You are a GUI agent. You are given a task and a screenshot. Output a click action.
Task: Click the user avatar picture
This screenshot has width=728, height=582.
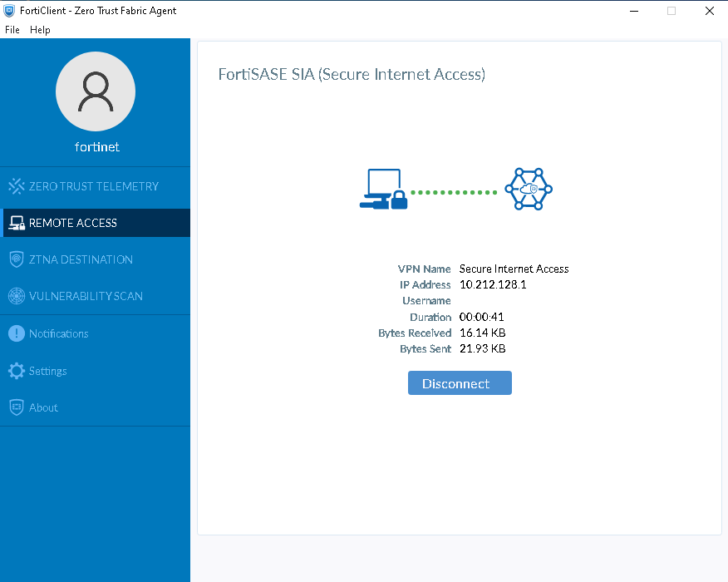[x=96, y=91]
